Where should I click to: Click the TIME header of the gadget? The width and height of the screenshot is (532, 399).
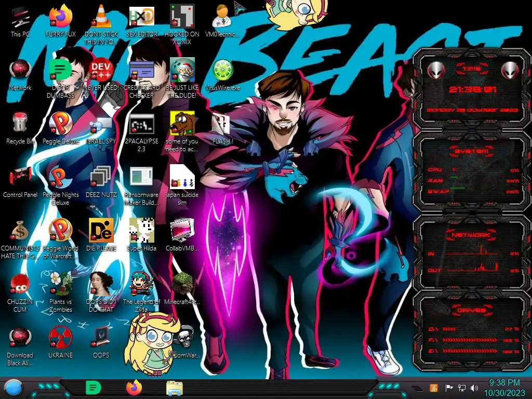(x=471, y=69)
